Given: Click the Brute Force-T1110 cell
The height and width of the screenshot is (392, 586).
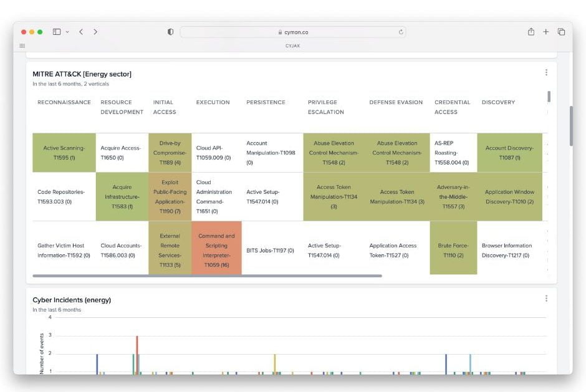Looking at the screenshot, I should 453,250.
